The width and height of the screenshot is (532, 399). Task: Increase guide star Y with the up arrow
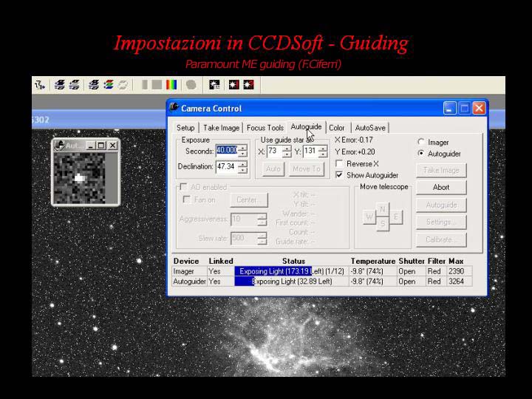pos(323,148)
